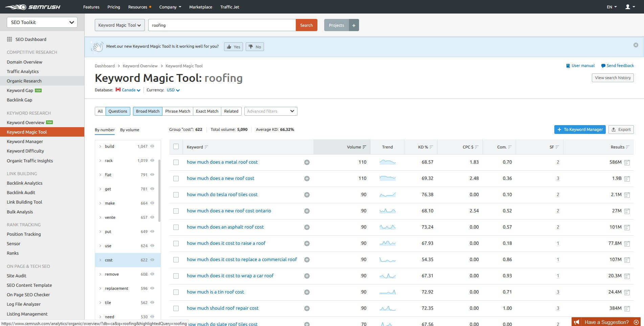Click plus icon for raise a roof keyword

(x=307, y=243)
